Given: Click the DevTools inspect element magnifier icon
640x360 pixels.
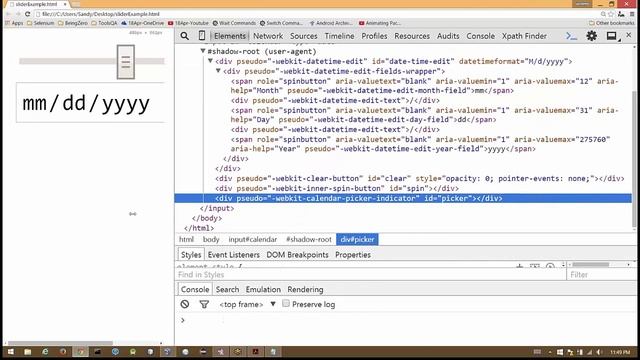Looking at the screenshot, I should click(184, 36).
